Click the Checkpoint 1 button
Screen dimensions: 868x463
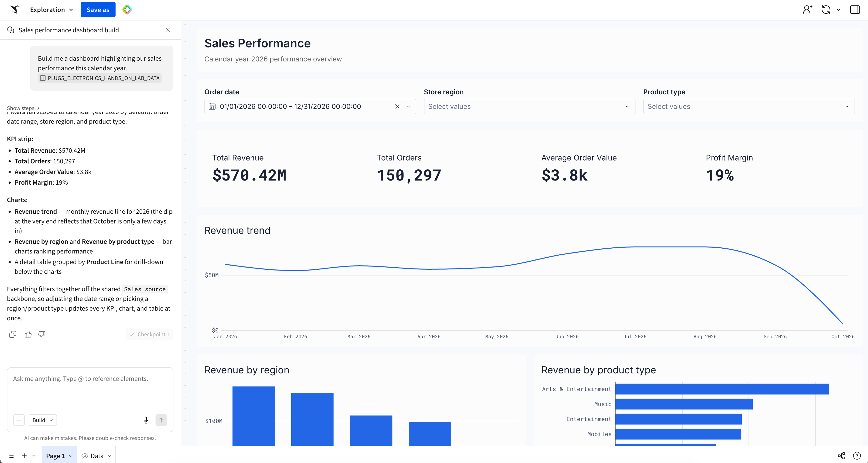[x=150, y=334]
